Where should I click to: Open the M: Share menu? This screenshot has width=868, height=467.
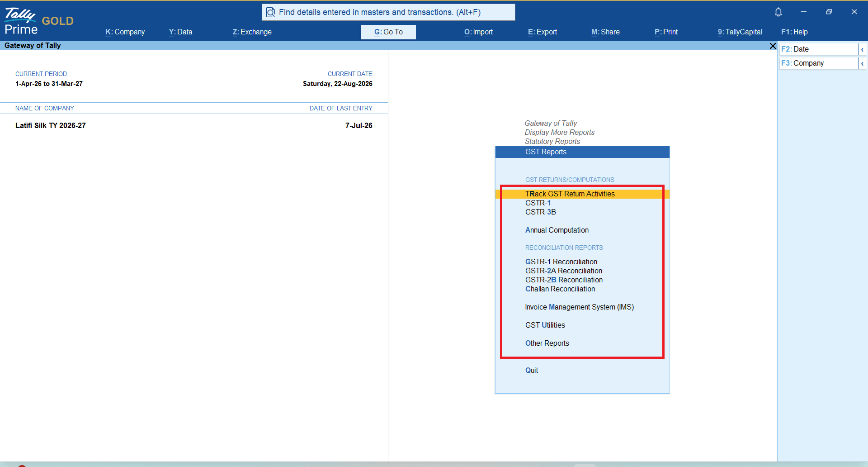click(x=605, y=32)
